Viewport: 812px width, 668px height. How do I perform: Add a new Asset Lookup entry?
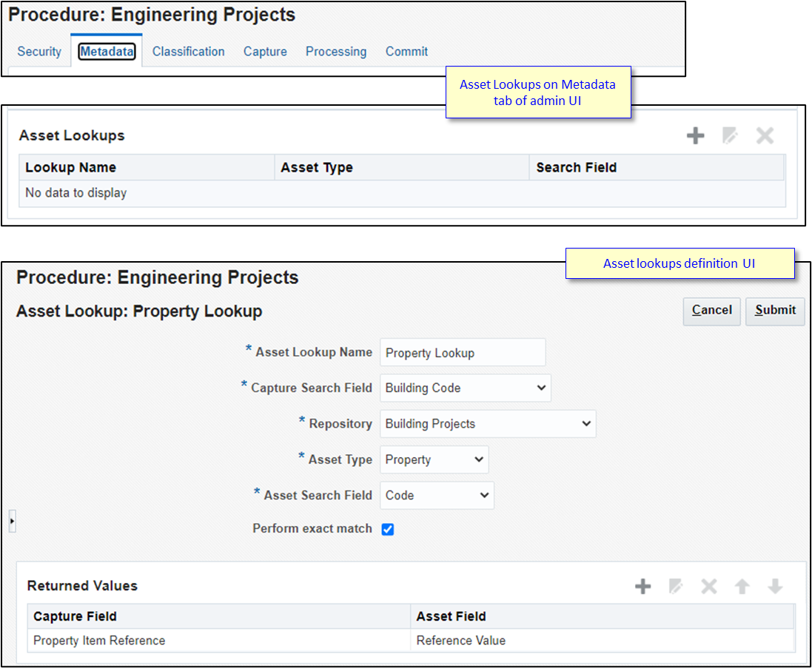click(x=695, y=135)
